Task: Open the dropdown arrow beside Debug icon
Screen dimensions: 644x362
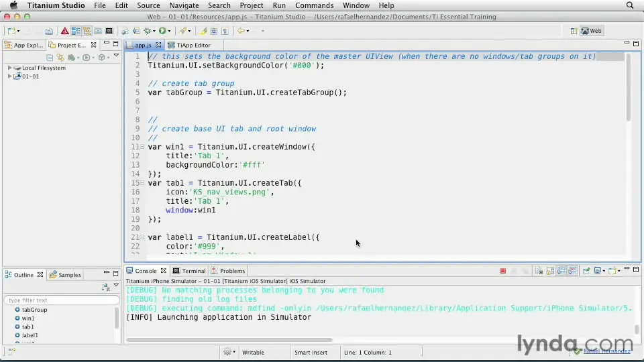Action: pyautogui.click(x=154, y=32)
